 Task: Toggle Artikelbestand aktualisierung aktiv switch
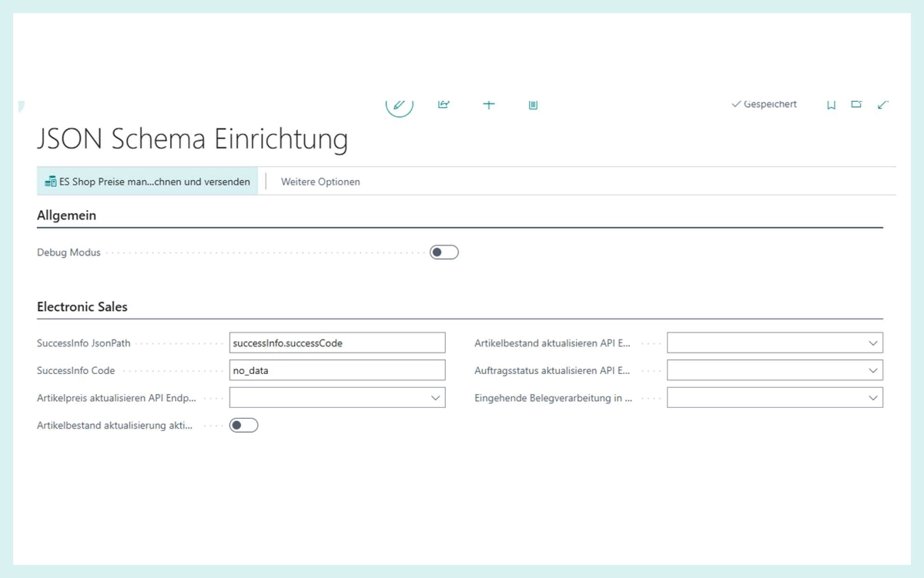point(243,425)
